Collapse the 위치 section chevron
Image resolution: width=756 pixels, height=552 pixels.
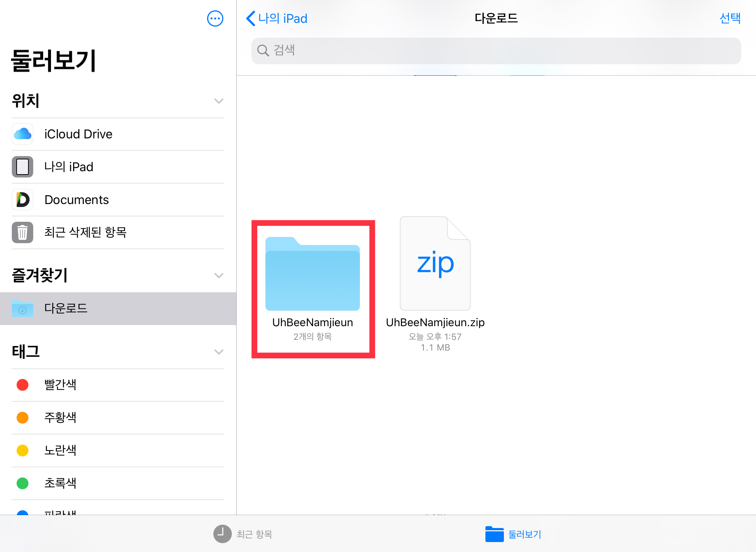tap(219, 101)
